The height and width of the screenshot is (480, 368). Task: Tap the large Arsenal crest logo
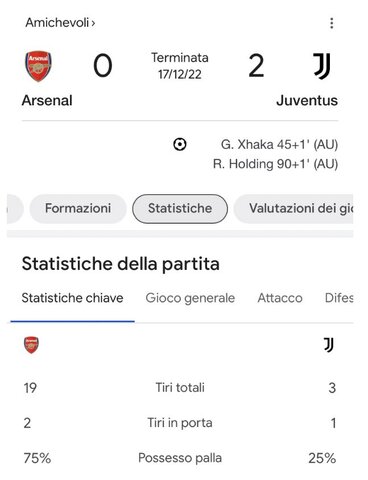coord(39,66)
